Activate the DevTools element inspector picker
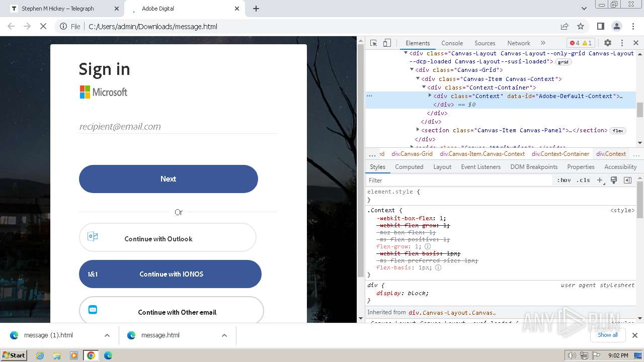 click(x=373, y=43)
